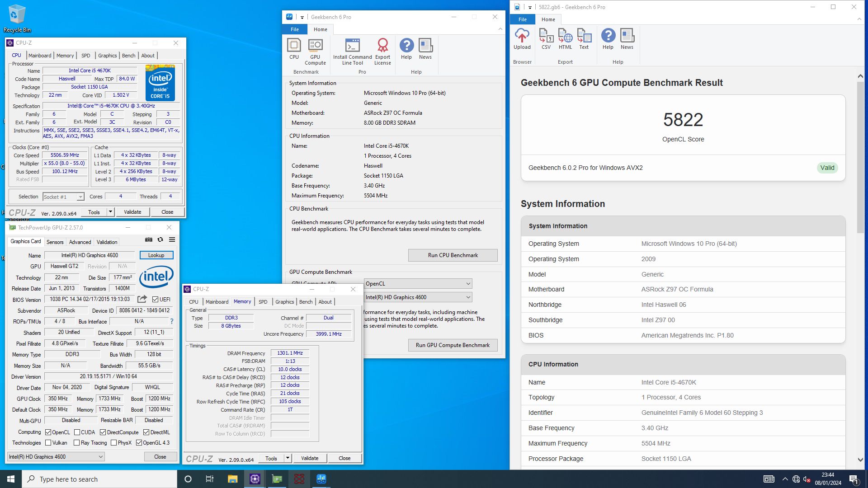Click Lookup button in GPU-Z

click(156, 255)
